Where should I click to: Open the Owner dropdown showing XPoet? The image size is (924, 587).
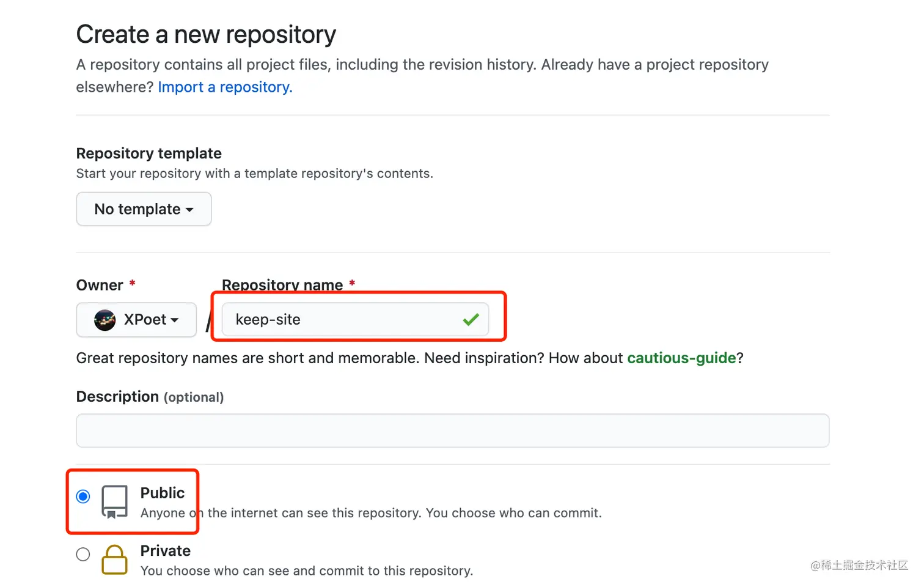[x=136, y=320]
